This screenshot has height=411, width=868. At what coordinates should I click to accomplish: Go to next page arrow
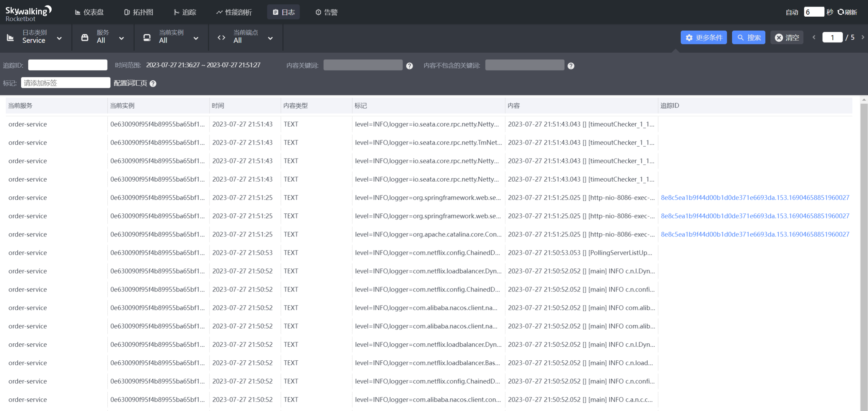[863, 37]
